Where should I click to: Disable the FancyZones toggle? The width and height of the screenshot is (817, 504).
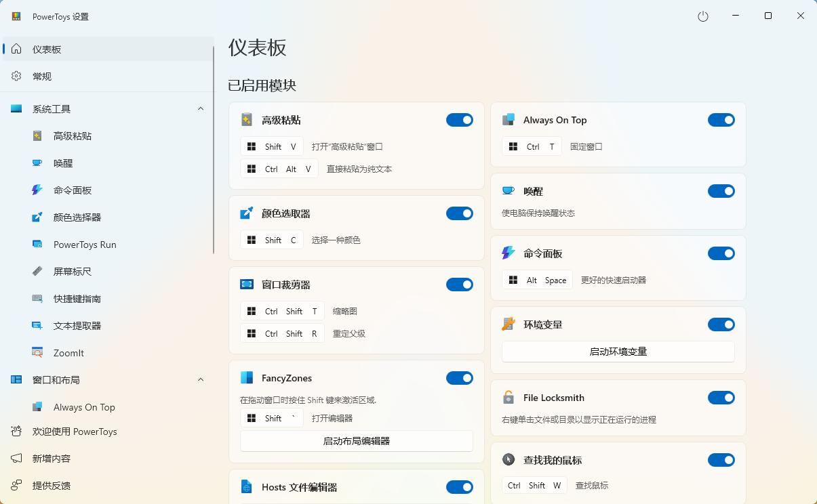(460, 378)
